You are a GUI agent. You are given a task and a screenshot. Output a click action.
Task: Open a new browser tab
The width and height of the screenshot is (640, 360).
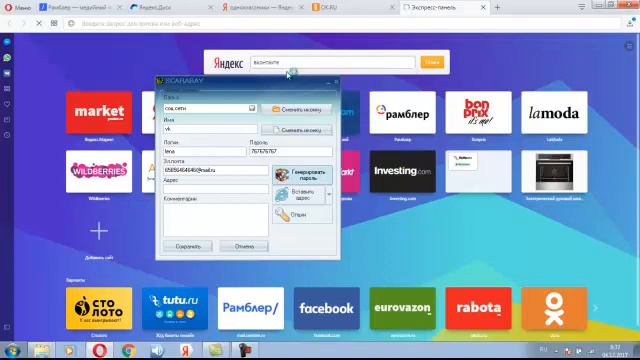point(497,7)
